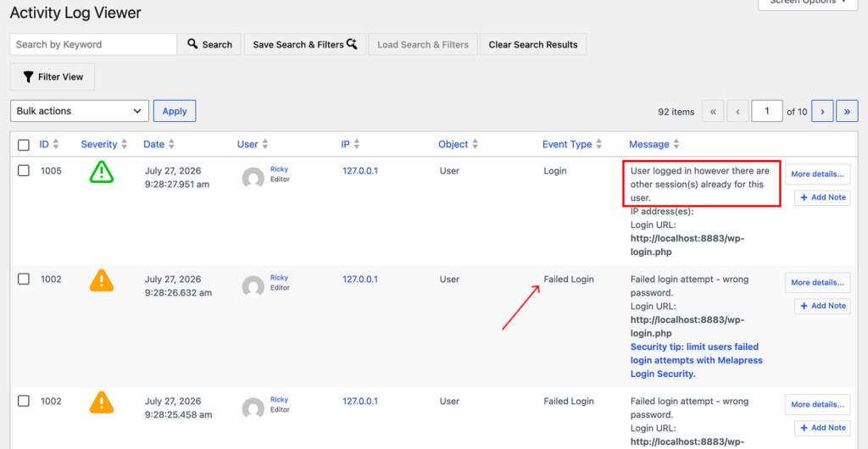Open the Filter View panel
This screenshot has height=449, width=868.
[x=53, y=77]
